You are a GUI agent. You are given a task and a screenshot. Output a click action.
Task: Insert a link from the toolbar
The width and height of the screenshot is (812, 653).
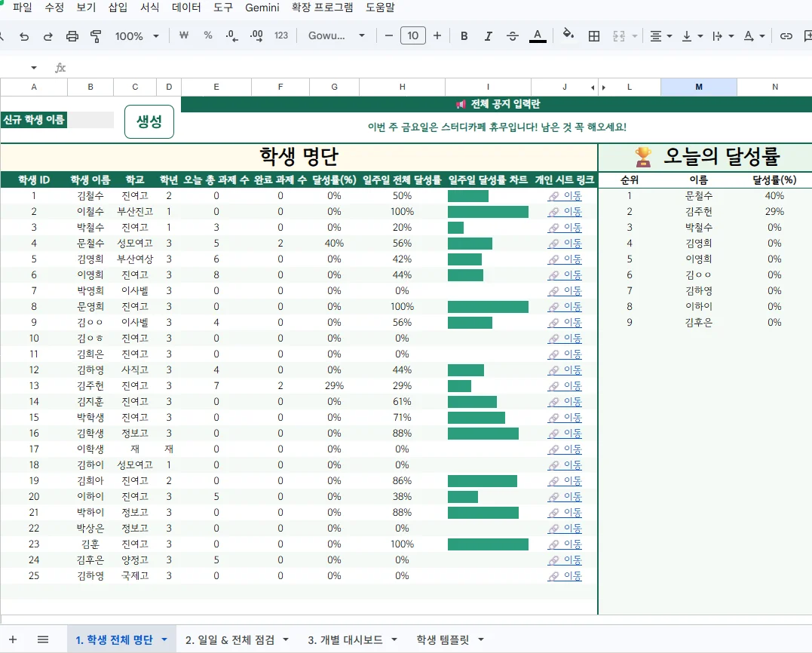point(786,35)
